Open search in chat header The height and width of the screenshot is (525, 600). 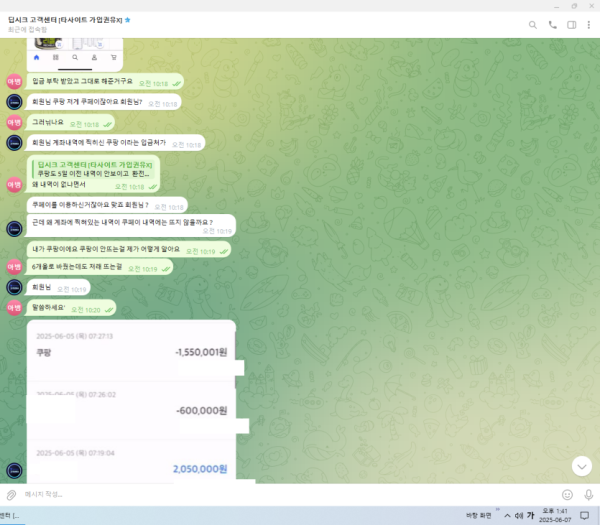pyautogui.click(x=533, y=25)
